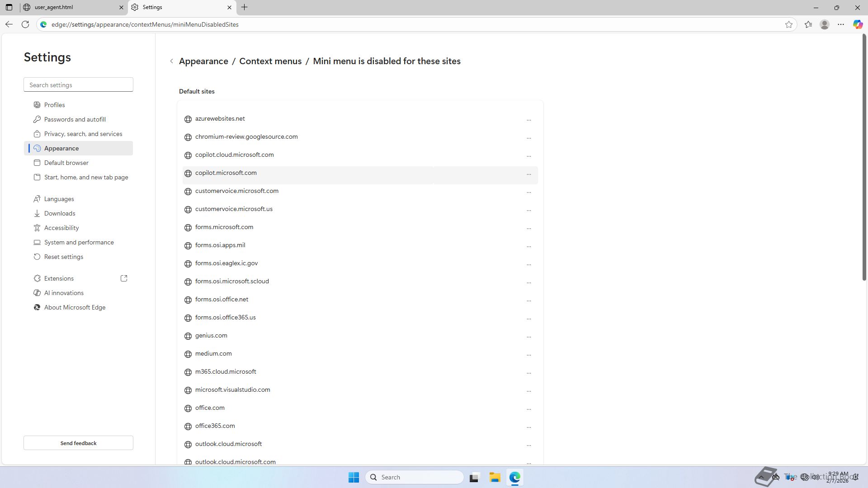868x488 pixels.
Task: Open more actions for azurewebsites.net
Action: [528, 120]
